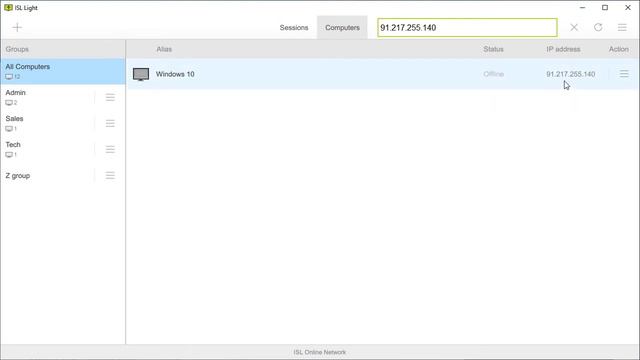The image size is (640, 360).
Task: Click the Groups panel header
Action: pyautogui.click(x=17, y=49)
